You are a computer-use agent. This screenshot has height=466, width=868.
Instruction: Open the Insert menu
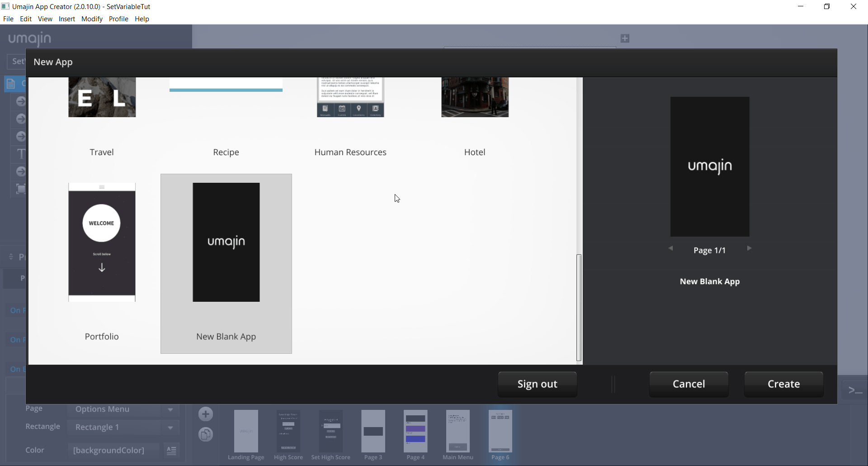67,19
